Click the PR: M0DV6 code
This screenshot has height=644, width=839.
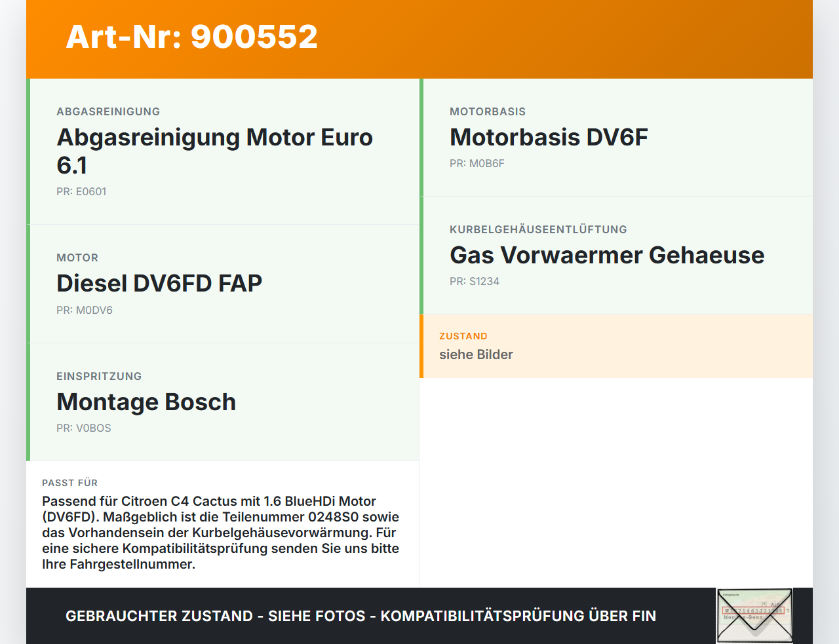[85, 310]
